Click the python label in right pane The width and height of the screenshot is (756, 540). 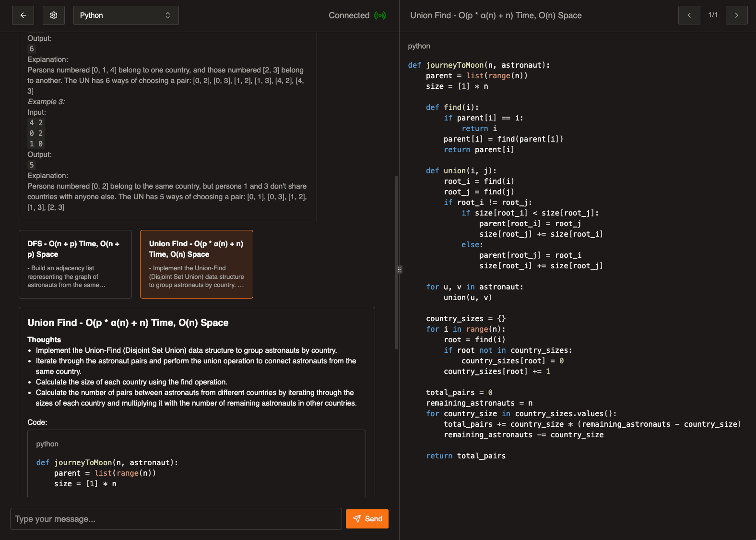(419, 46)
